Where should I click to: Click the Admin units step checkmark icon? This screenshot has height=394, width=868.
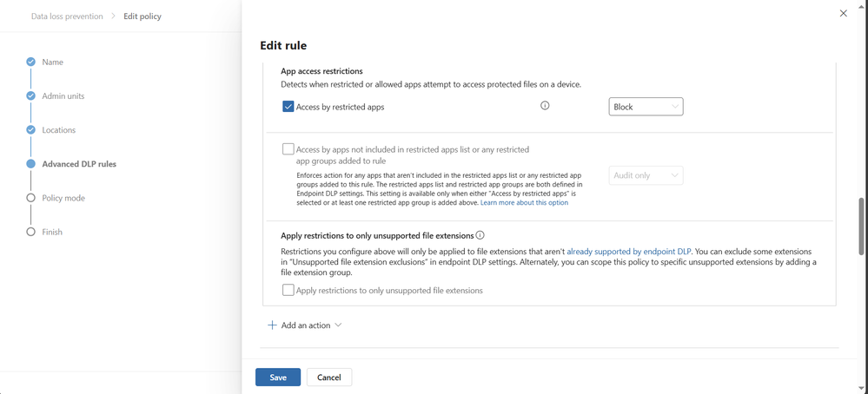coord(31,96)
